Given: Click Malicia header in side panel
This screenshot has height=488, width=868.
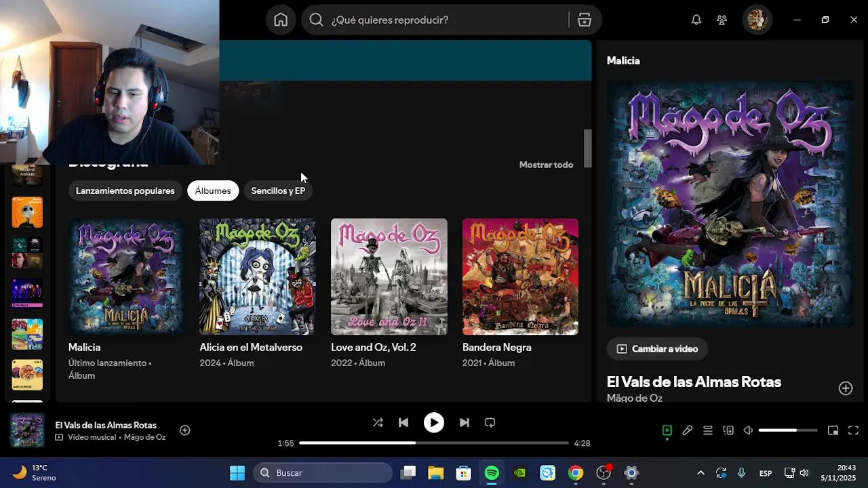Looking at the screenshot, I should (x=623, y=60).
